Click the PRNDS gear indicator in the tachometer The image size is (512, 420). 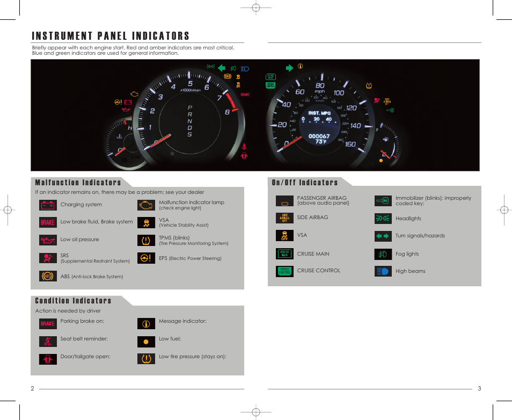tap(189, 121)
